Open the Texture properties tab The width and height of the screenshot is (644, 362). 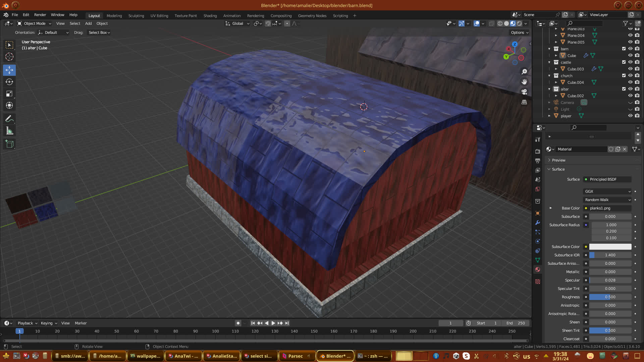(538, 282)
